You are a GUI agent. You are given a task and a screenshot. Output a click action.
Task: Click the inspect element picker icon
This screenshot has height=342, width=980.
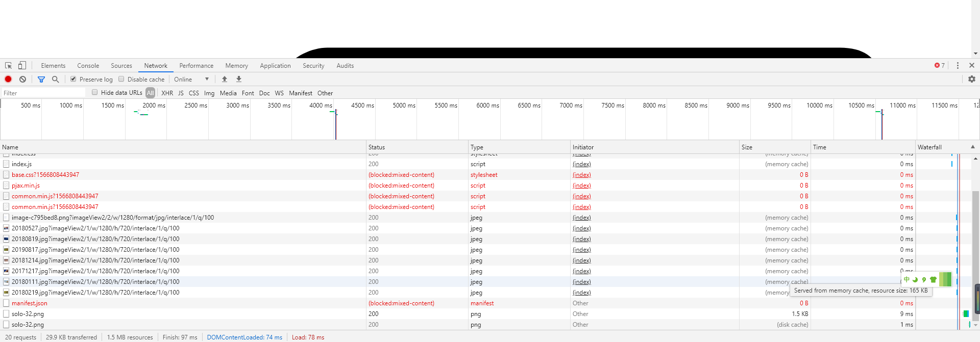click(9, 66)
